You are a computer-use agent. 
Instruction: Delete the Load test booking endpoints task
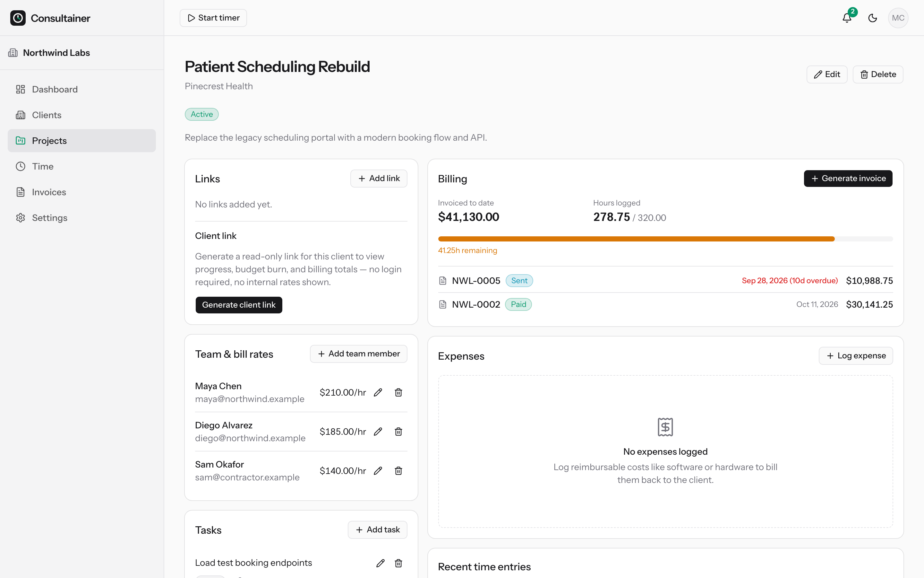(x=398, y=563)
